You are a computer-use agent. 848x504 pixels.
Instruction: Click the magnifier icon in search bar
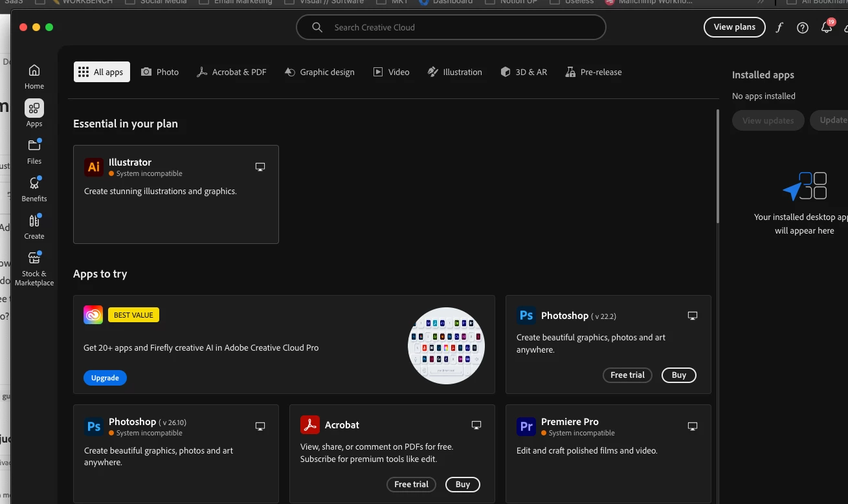tap(317, 27)
